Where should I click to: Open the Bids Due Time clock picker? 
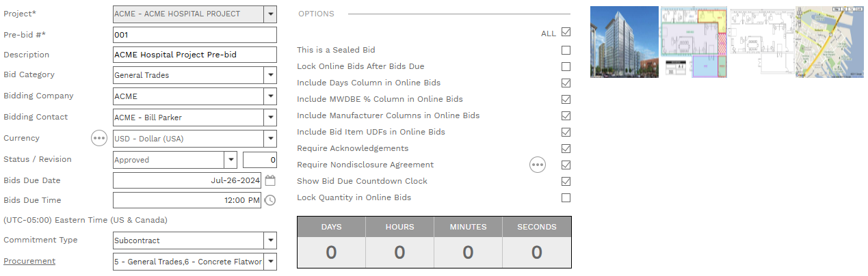point(270,201)
